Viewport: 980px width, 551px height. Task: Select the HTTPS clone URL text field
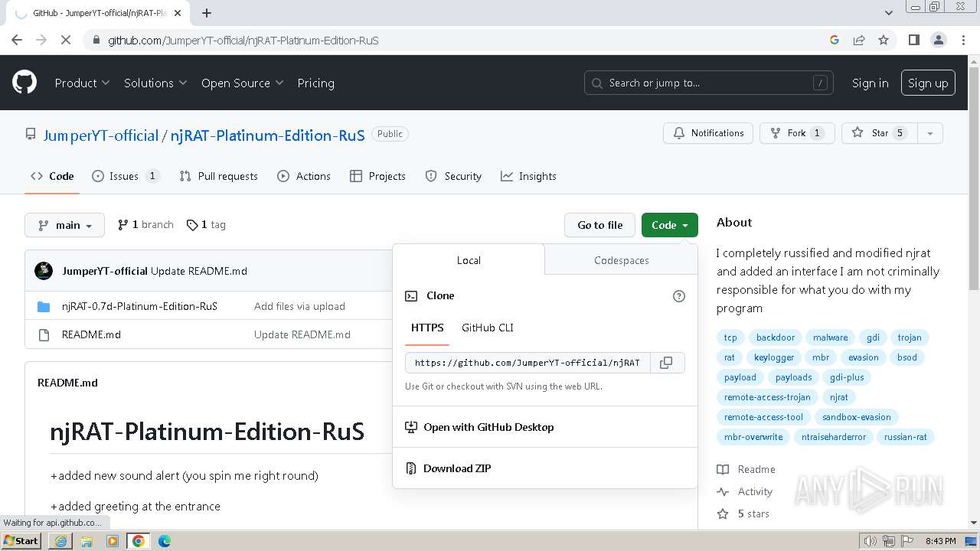pos(528,363)
